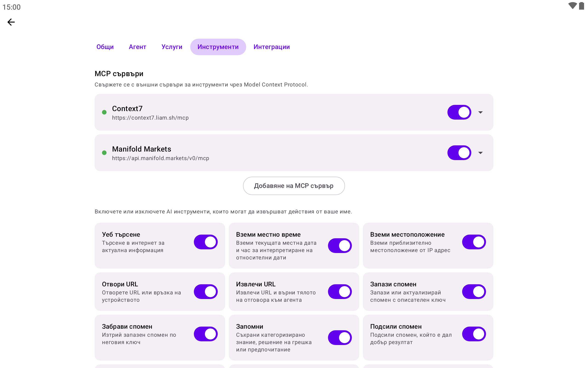The image size is (588, 368).
Task: Click the MCP сървъри heading
Action: click(119, 74)
